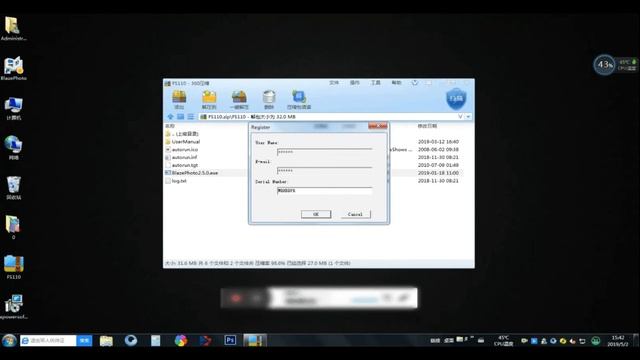Click the 360 Zip taskbar button

click(255, 340)
